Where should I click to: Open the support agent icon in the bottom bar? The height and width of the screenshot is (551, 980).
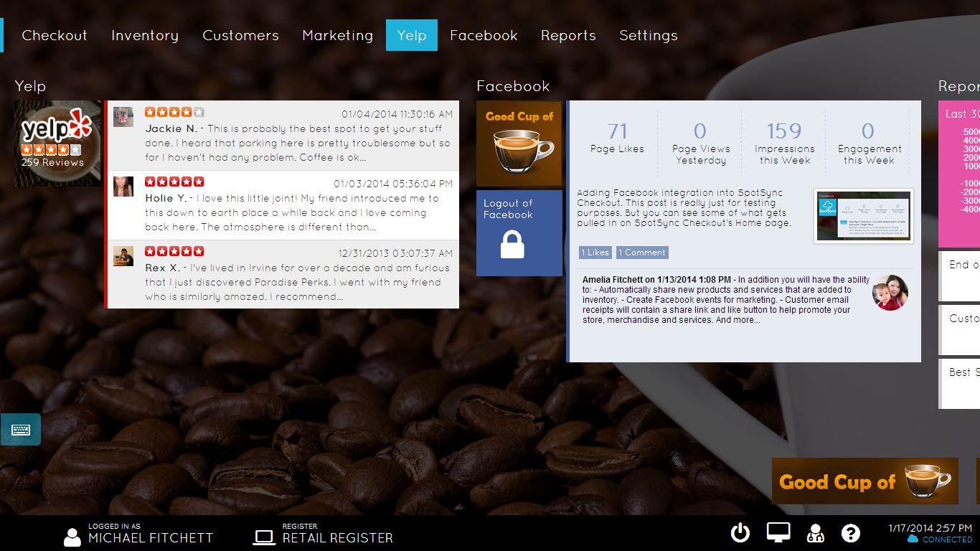pyautogui.click(x=816, y=533)
